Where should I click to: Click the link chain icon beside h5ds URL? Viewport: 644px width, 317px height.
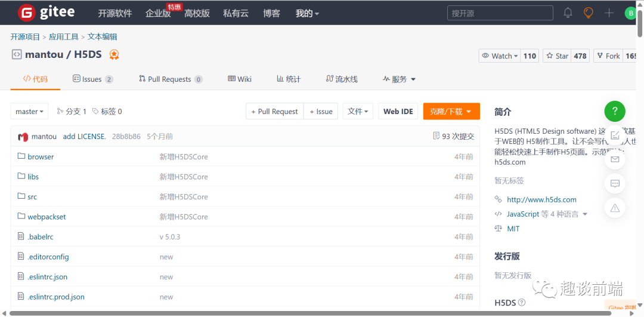498,199
